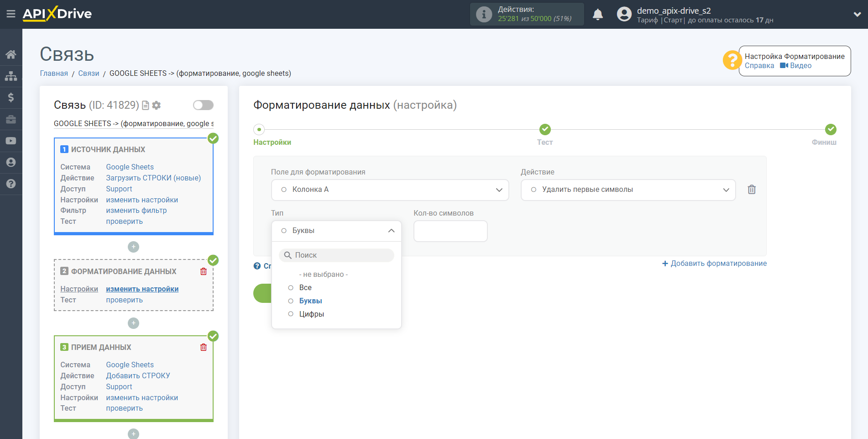868x439 pixels.
Task: Select the Буквы option in list
Action: [x=310, y=301]
